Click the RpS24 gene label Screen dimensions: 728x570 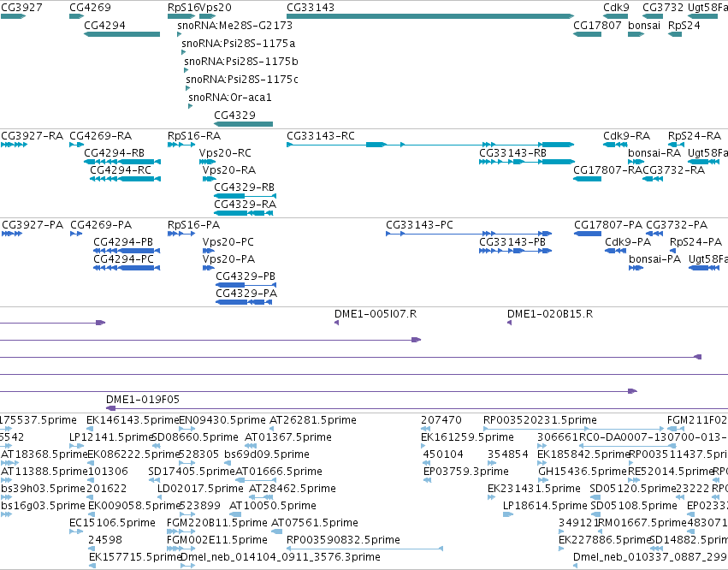[x=684, y=26]
